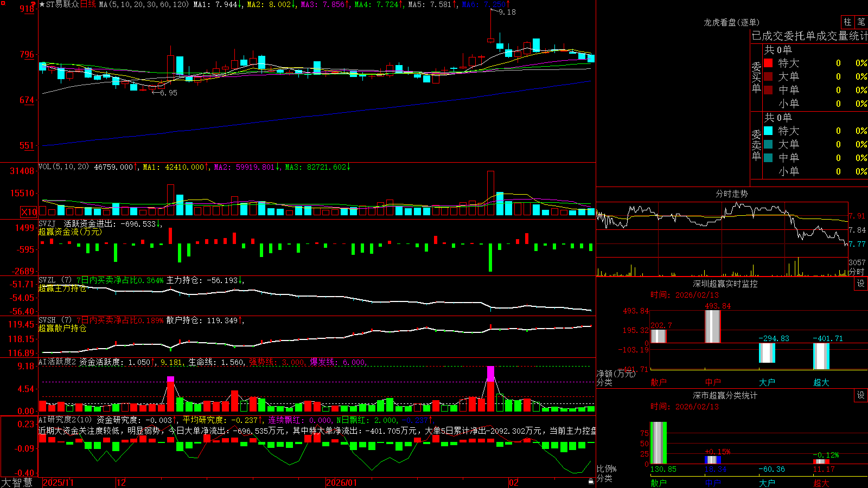Click the 超赢主力持仓 label

(62, 288)
